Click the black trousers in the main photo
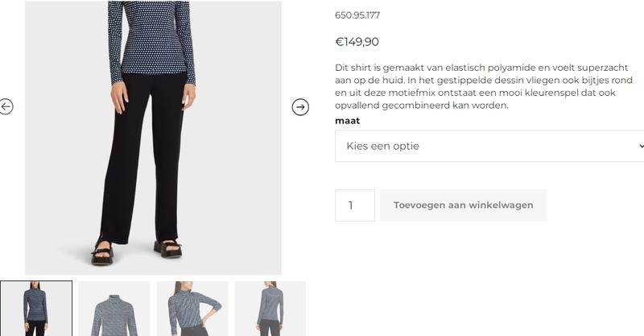644x336 pixels. [144, 156]
